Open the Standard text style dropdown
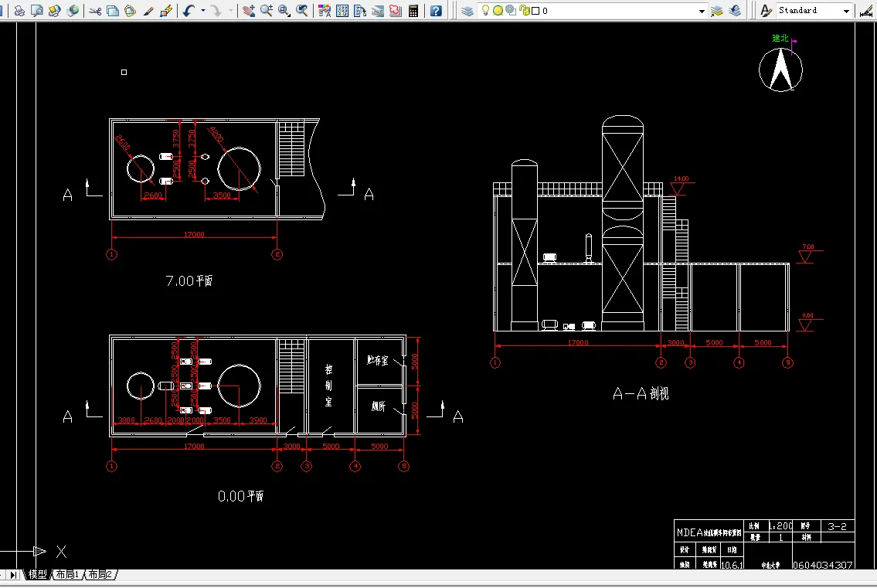Image resolution: width=877 pixels, height=588 pixels. point(846,11)
